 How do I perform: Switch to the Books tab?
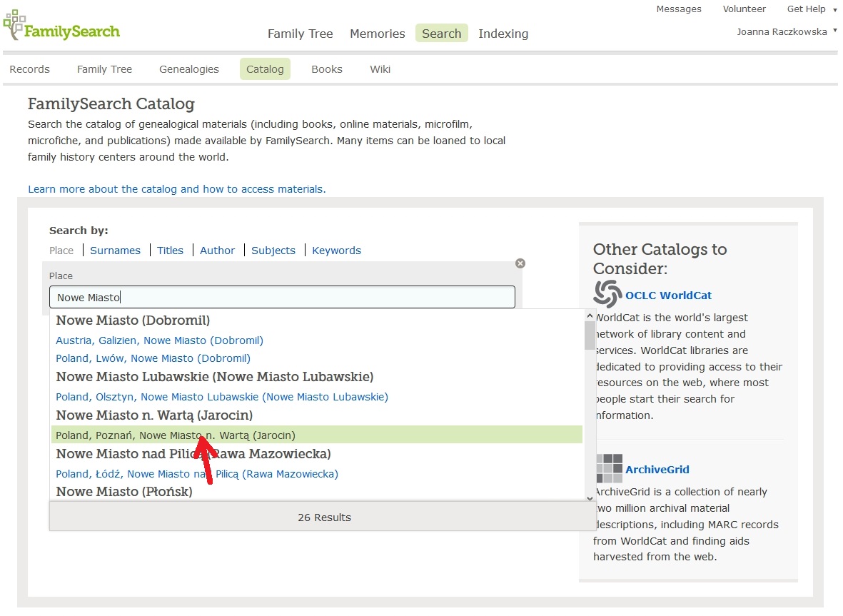[x=327, y=69]
